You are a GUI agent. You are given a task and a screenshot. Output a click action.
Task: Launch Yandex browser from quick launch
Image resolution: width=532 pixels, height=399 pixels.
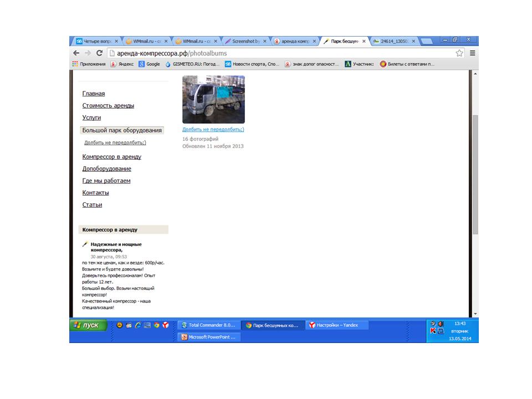click(x=166, y=325)
